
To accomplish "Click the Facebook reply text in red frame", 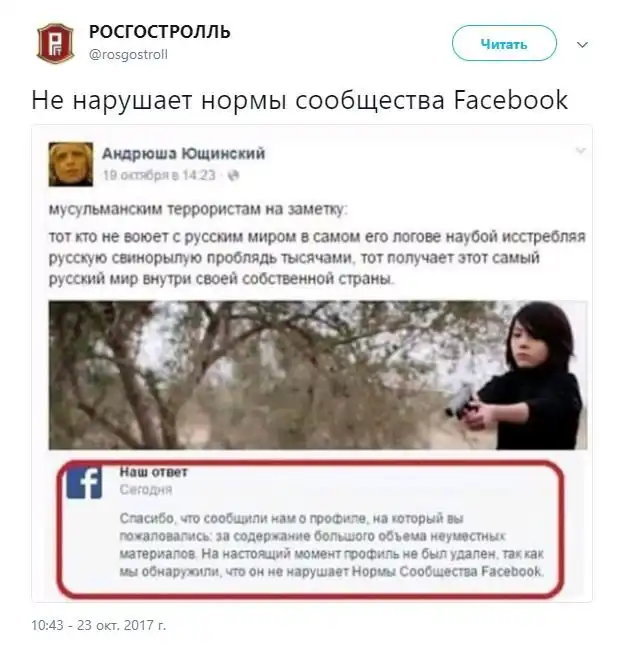I will coord(332,545).
